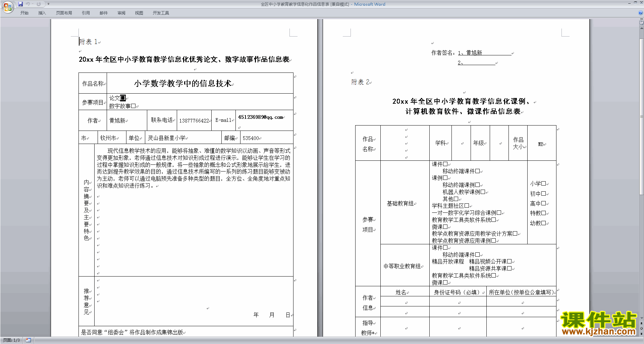Switch to the 审阅 ribbon tab
The width and height of the screenshot is (644, 344).
click(x=121, y=13)
